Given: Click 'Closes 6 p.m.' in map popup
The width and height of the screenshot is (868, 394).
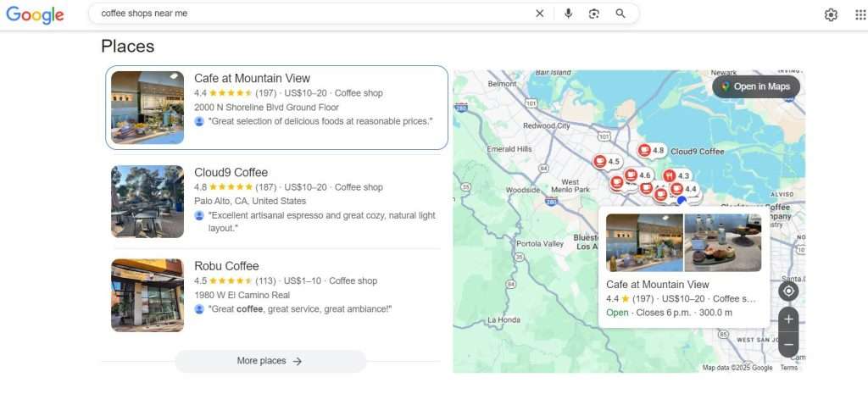Looking at the screenshot, I should pos(664,313).
